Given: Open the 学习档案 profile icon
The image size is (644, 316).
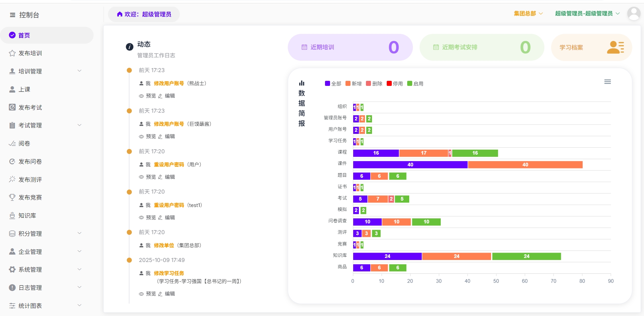Looking at the screenshot, I should pos(615,47).
